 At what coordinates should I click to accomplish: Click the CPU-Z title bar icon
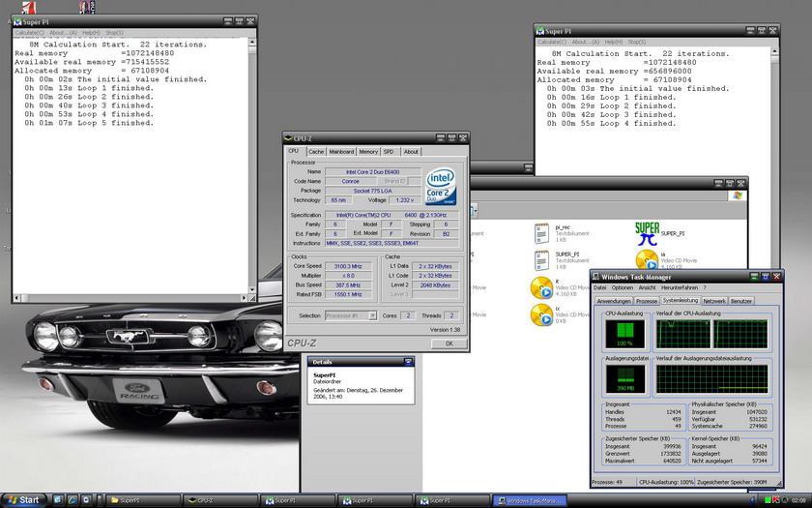click(x=288, y=137)
